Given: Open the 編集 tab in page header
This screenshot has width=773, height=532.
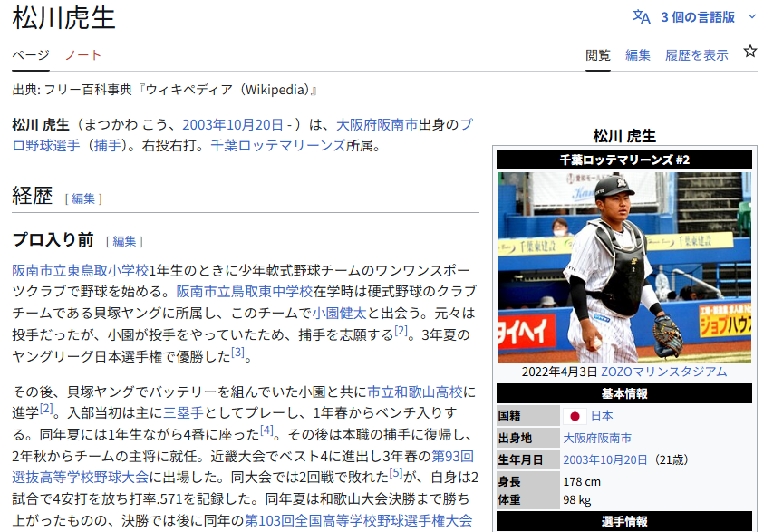Looking at the screenshot, I should click(638, 55).
